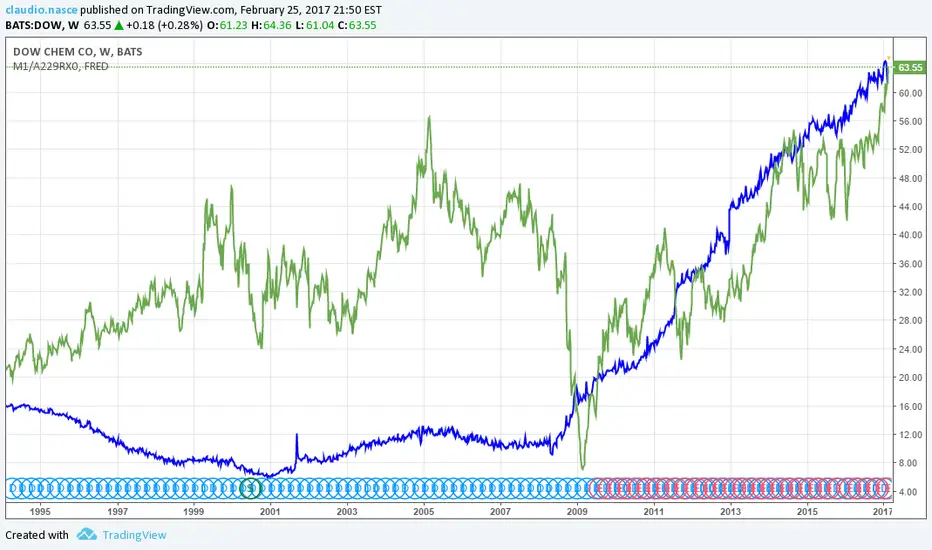The height and width of the screenshot is (550, 932).
Task: Click the 1995 year label on time axis
Action: point(40,511)
